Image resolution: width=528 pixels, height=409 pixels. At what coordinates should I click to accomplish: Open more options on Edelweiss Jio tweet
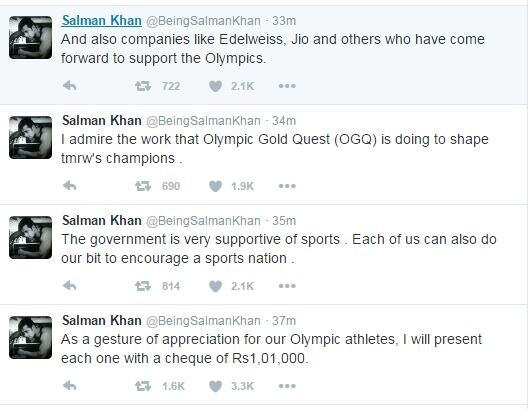pos(287,86)
